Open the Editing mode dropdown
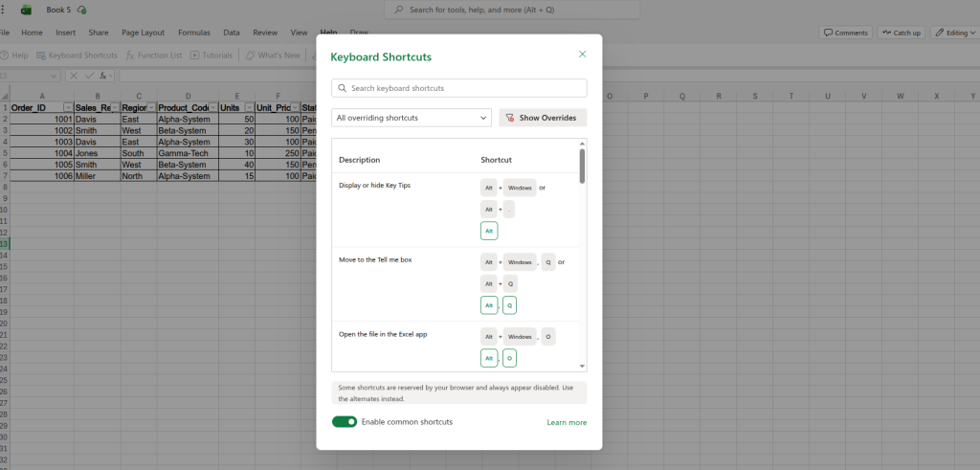The height and width of the screenshot is (470, 980). click(953, 33)
